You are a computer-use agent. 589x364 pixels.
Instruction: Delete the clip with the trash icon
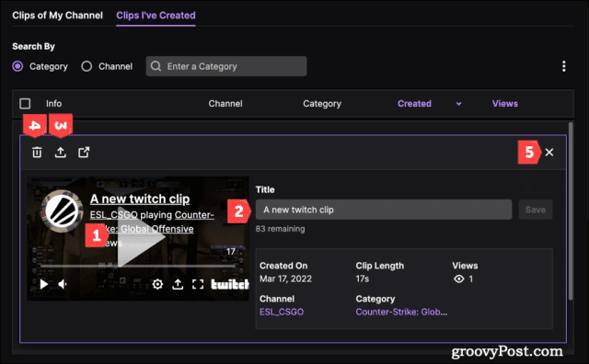point(37,153)
